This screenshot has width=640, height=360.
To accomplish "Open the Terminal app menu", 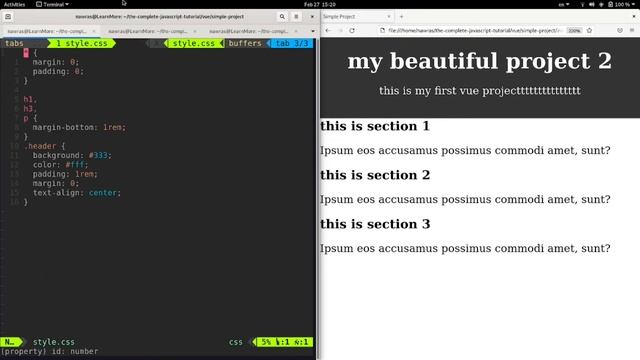I will point(52,4).
